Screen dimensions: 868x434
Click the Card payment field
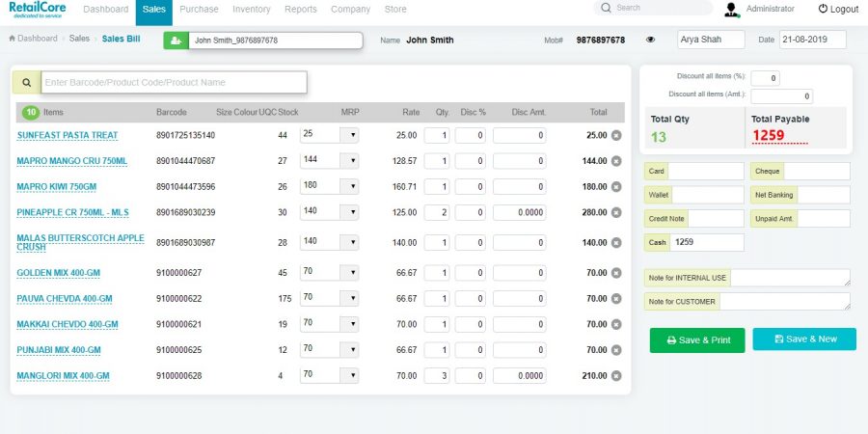click(x=706, y=171)
